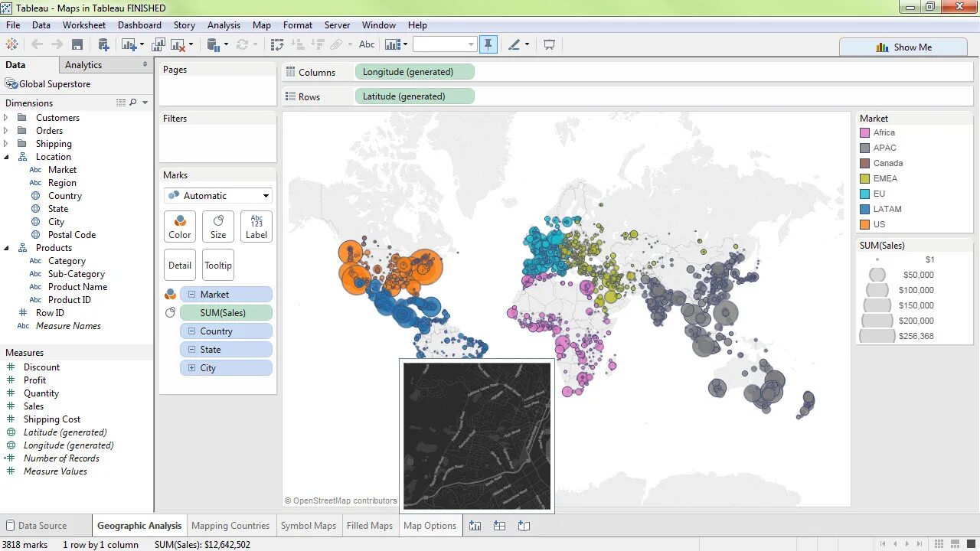Collapse the Products hierarchy
Viewport: 980px width, 551px height.
tap(6, 248)
